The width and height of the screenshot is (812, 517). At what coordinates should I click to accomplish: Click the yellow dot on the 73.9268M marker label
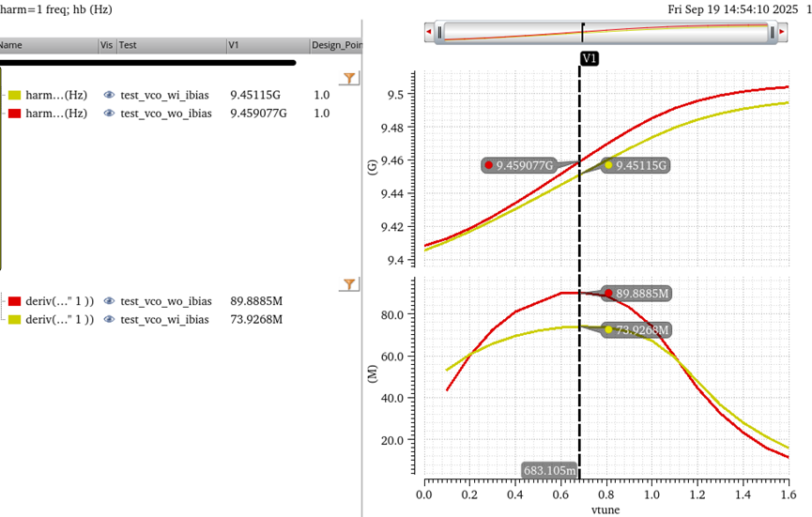point(608,329)
